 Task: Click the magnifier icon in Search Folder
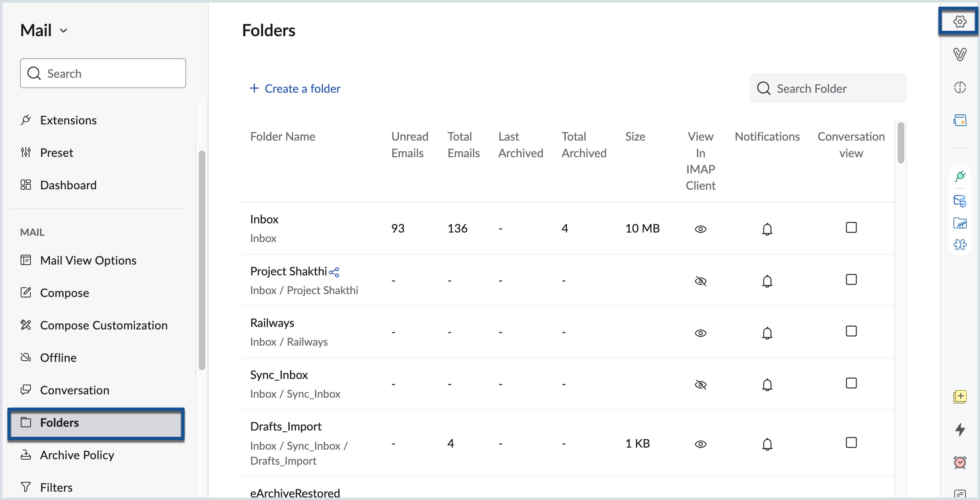764,88
